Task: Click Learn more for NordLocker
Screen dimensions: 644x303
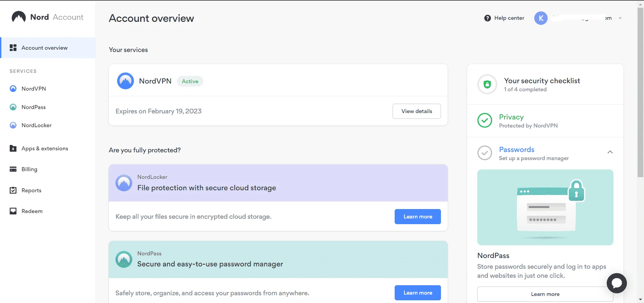Action: tap(418, 216)
